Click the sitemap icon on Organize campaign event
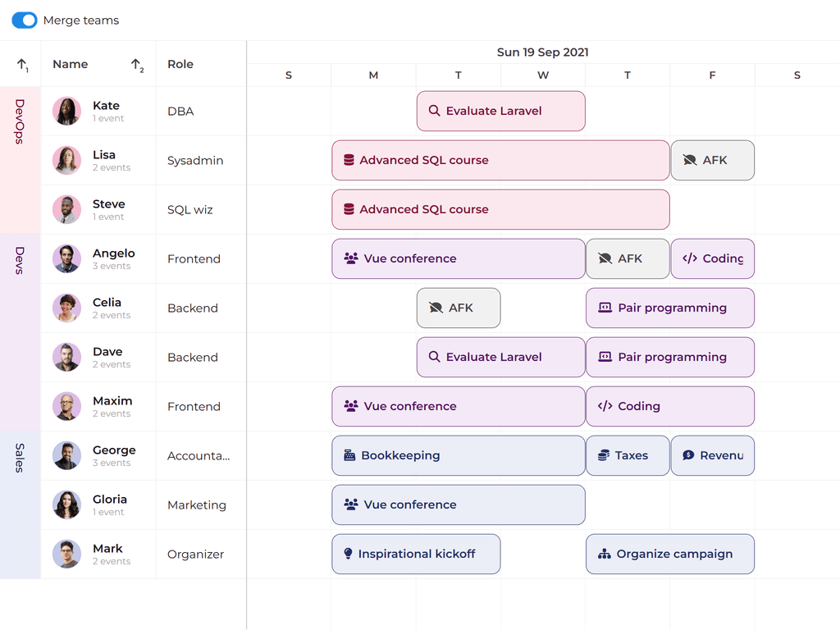This screenshot has height=630, width=840. click(605, 554)
